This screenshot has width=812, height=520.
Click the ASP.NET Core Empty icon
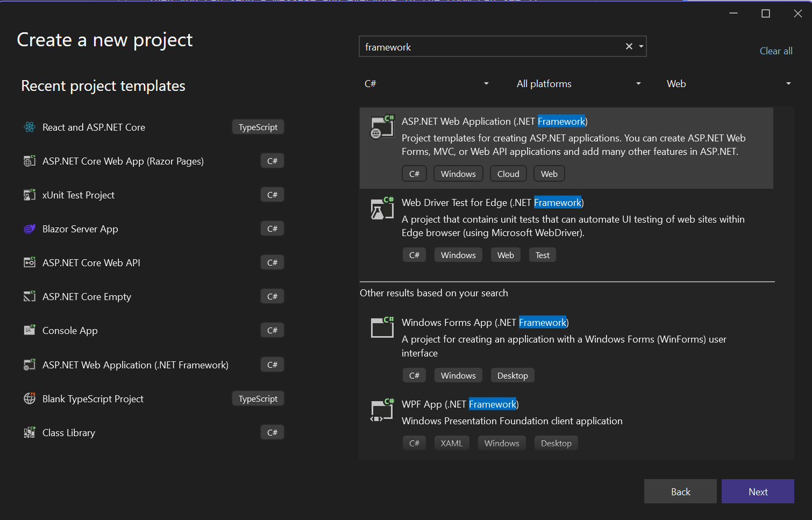pyautogui.click(x=30, y=297)
